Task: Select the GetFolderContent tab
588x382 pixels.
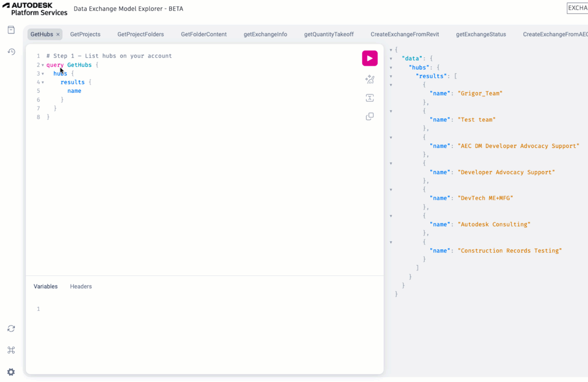Action: tap(204, 34)
